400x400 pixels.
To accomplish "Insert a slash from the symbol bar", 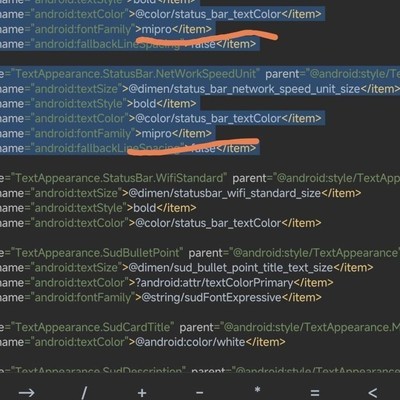I will point(84,393).
